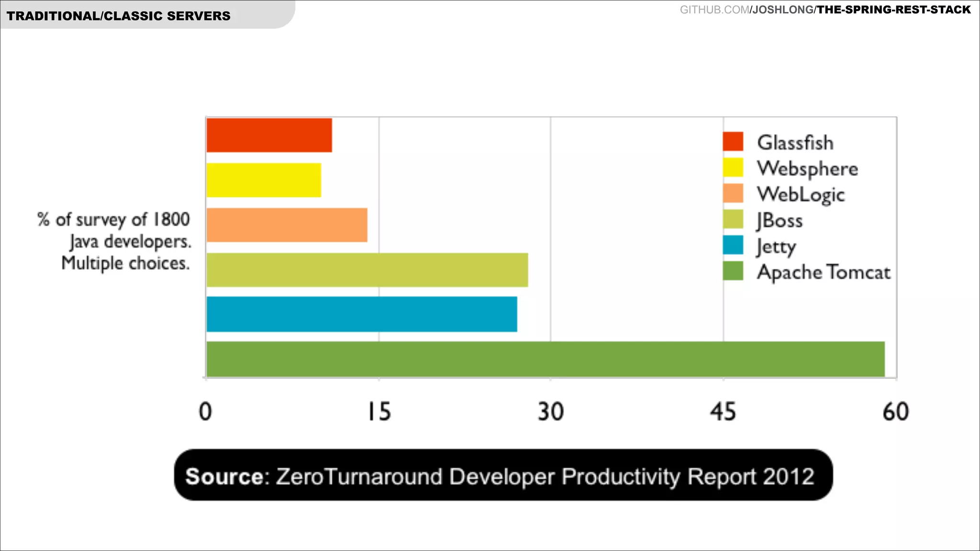Click the axis label 15
980x551 pixels.
379,412
